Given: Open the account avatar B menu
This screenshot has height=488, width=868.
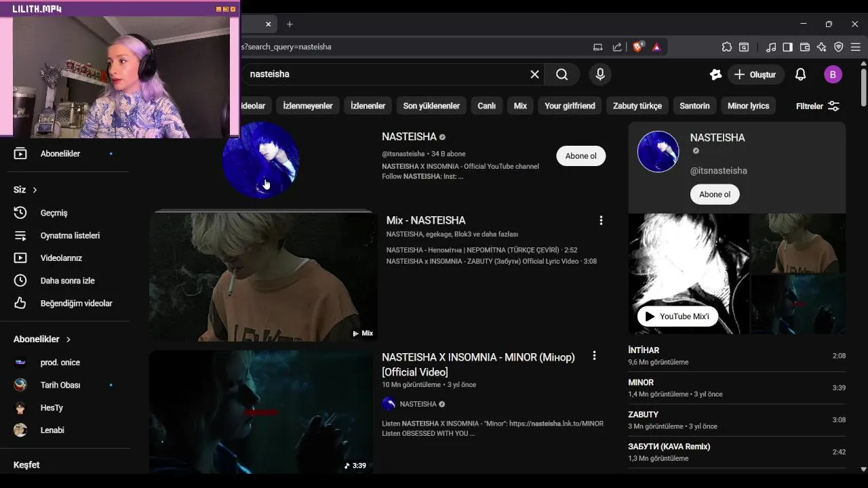Looking at the screenshot, I should [x=833, y=75].
